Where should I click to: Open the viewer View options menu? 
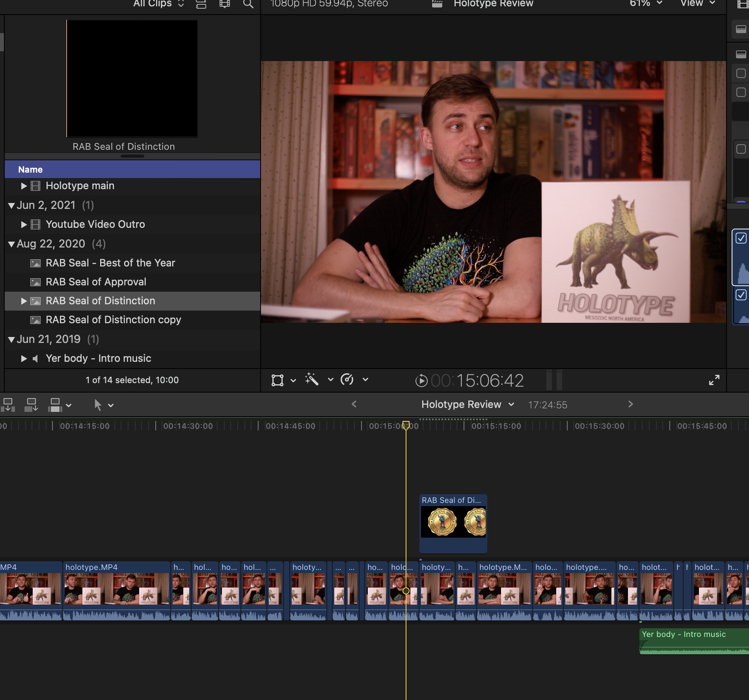point(698,4)
